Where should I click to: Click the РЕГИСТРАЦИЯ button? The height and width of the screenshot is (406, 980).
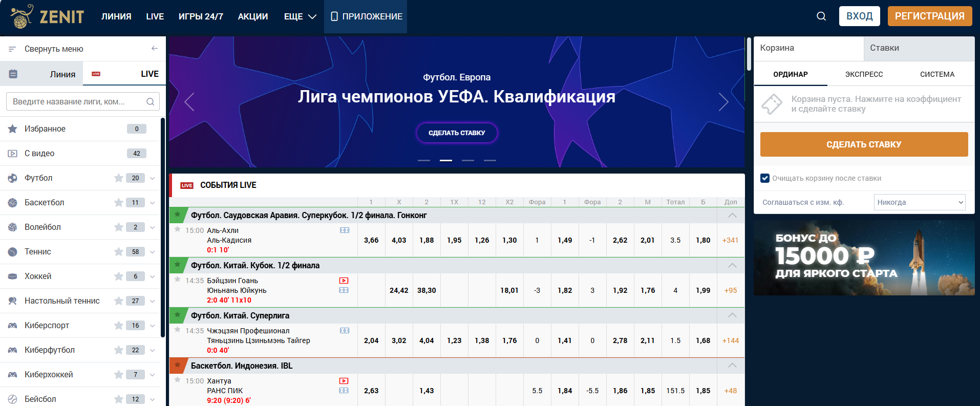(x=929, y=16)
